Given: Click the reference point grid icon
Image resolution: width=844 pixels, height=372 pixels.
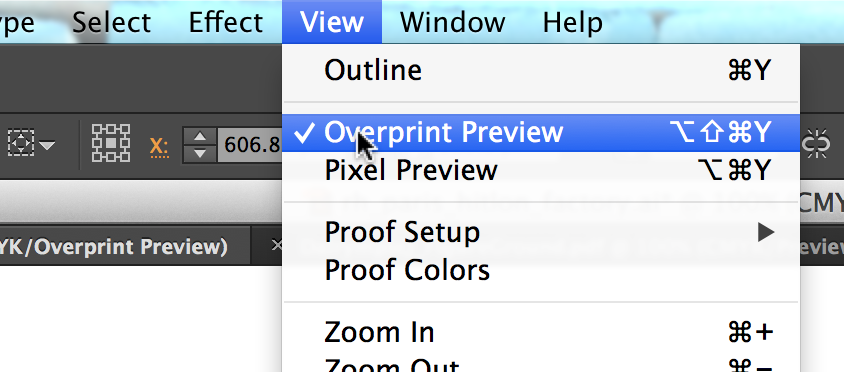Looking at the screenshot, I should 111,143.
